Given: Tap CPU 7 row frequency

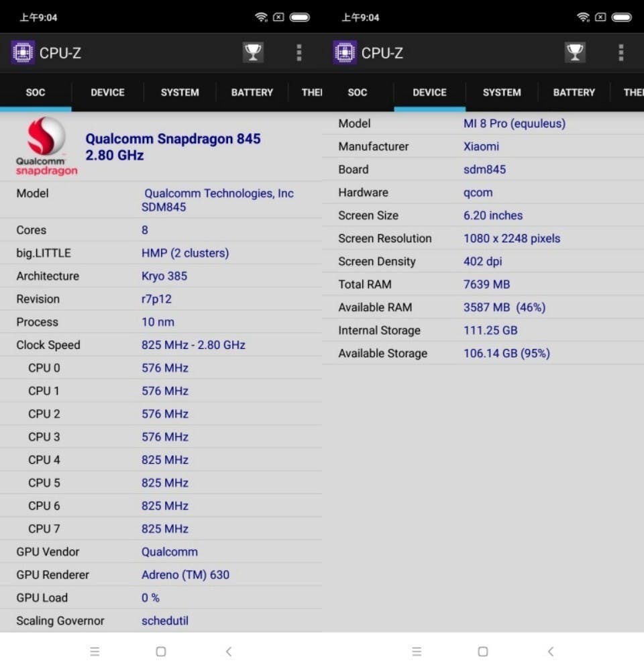Looking at the screenshot, I should click(165, 529).
